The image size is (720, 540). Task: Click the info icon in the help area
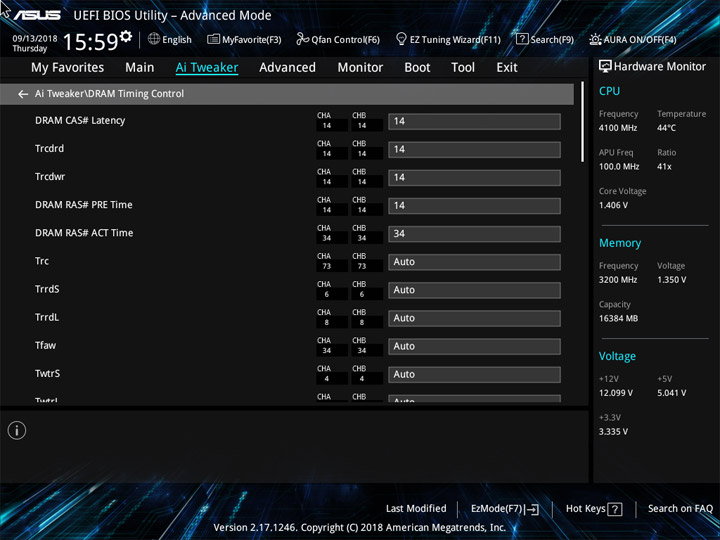pos(17,430)
